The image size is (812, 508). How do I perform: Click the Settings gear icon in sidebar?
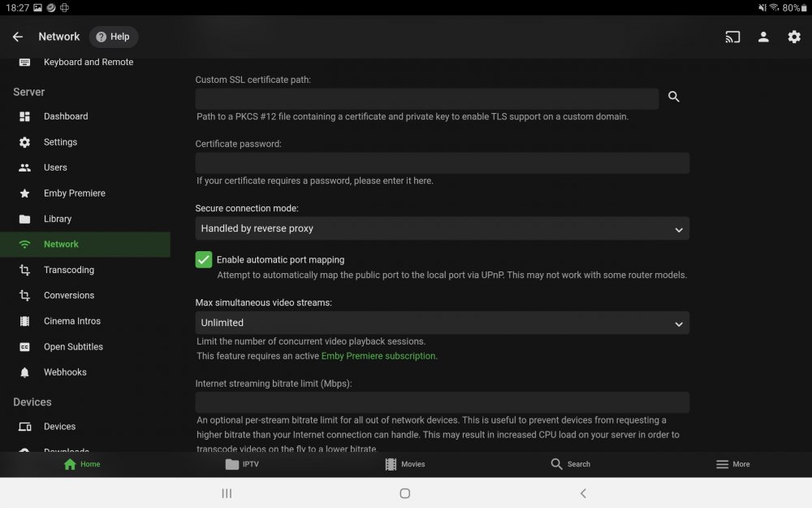[24, 142]
